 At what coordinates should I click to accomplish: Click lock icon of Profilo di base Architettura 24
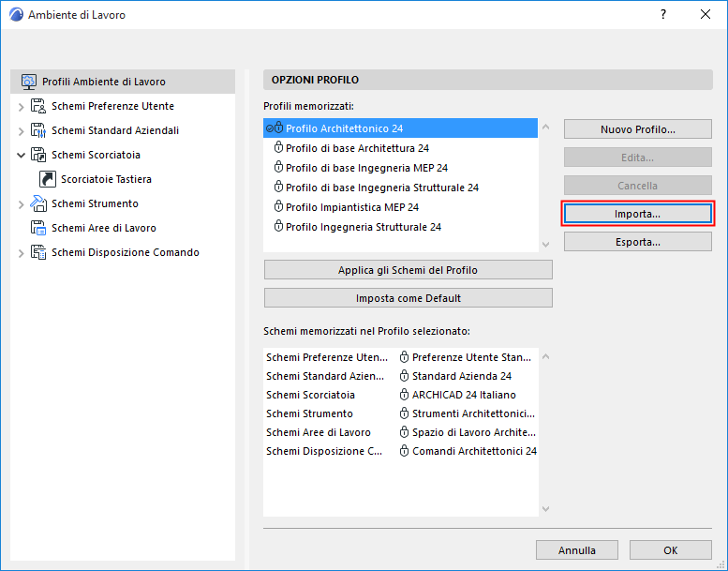tap(278, 147)
